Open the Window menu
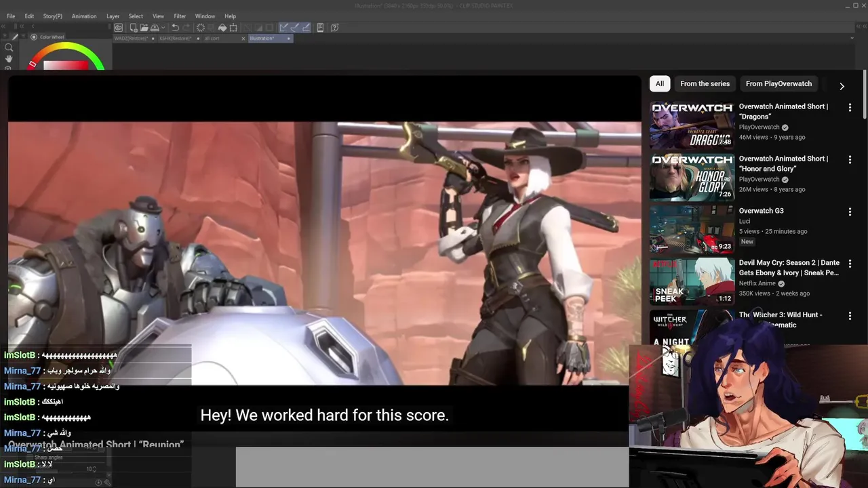This screenshot has width=868, height=488. (x=205, y=16)
